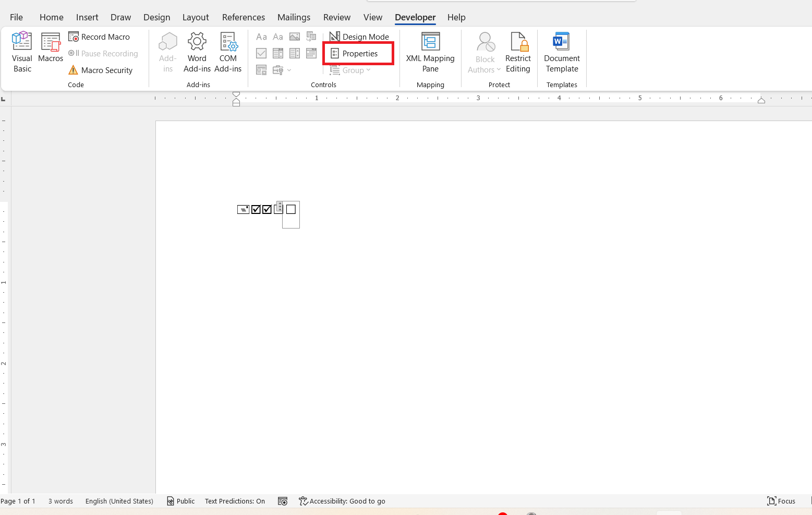Image resolution: width=812 pixels, height=515 pixels.
Task: Switch to the Insert tab
Action: coord(87,17)
